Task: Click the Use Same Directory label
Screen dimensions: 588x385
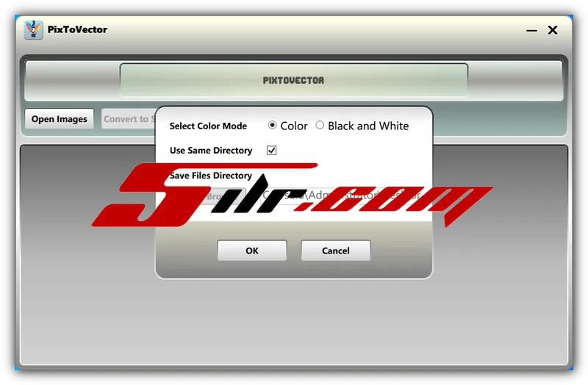Action: pyautogui.click(x=211, y=151)
